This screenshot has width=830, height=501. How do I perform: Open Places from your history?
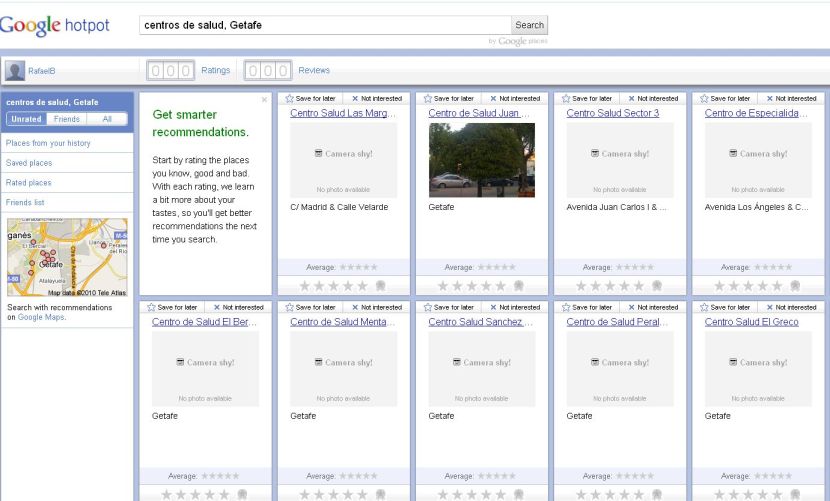click(48, 143)
